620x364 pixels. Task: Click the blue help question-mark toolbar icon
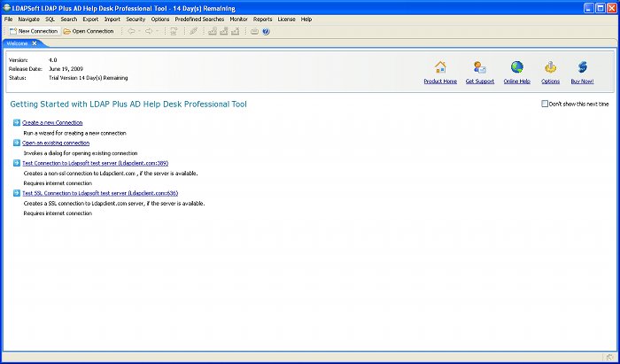coord(266,31)
